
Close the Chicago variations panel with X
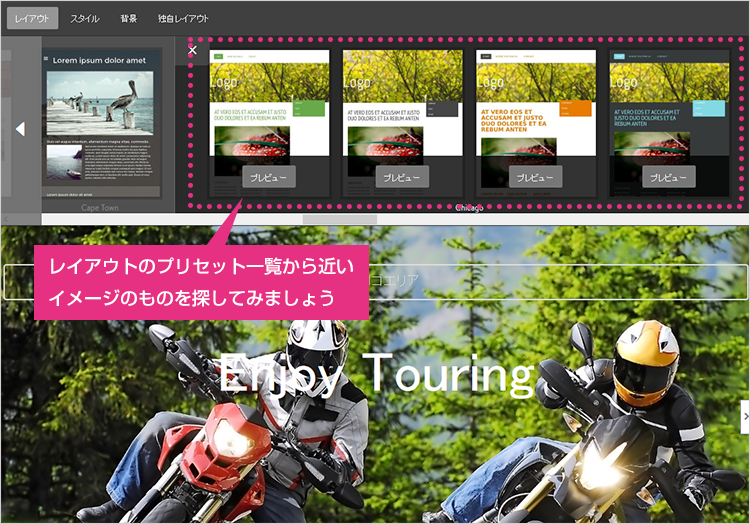coord(192,50)
